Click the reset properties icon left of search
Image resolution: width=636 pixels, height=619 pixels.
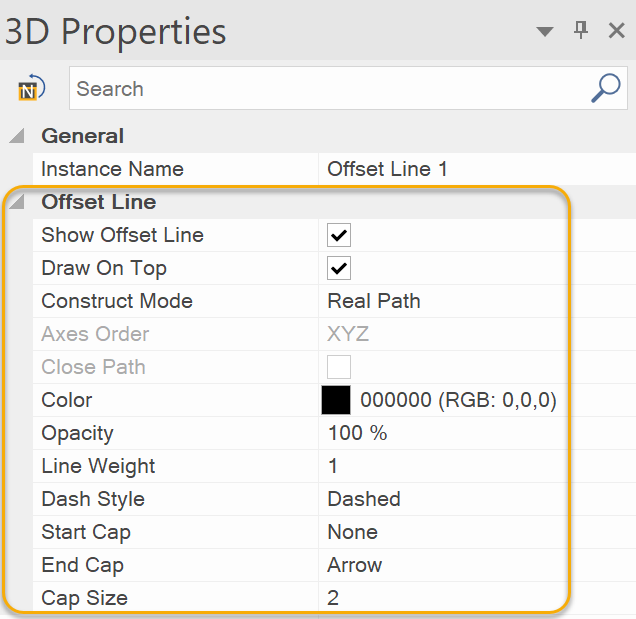point(32,88)
